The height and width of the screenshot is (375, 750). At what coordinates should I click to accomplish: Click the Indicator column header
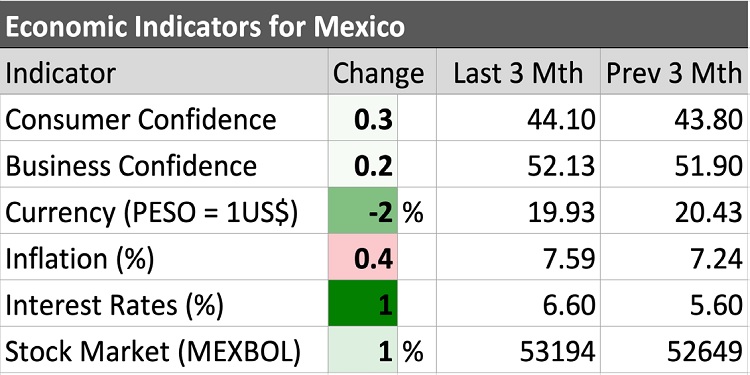click(x=61, y=74)
